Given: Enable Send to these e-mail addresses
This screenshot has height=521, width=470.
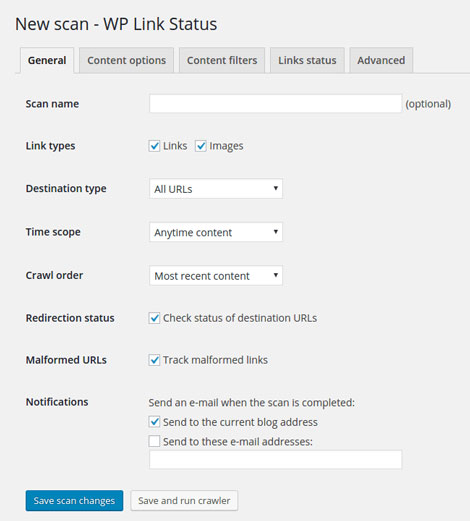Looking at the screenshot, I should click(154, 441).
